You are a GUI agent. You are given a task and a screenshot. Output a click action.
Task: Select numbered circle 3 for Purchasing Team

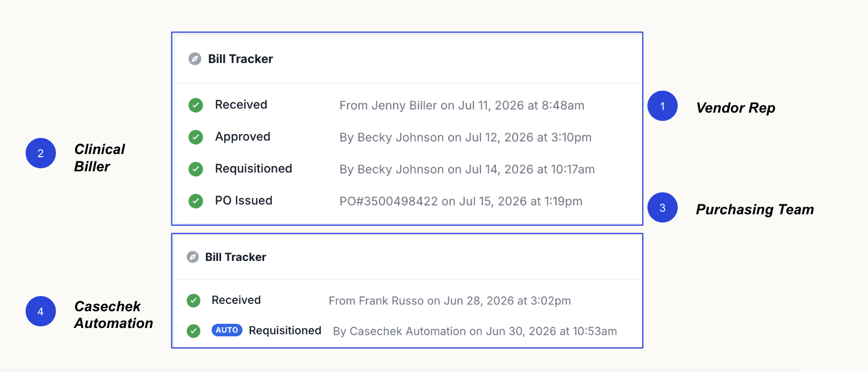pyautogui.click(x=663, y=207)
